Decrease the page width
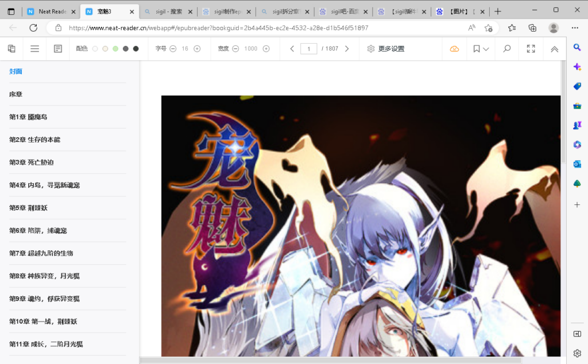The image size is (588, 364). point(235,49)
